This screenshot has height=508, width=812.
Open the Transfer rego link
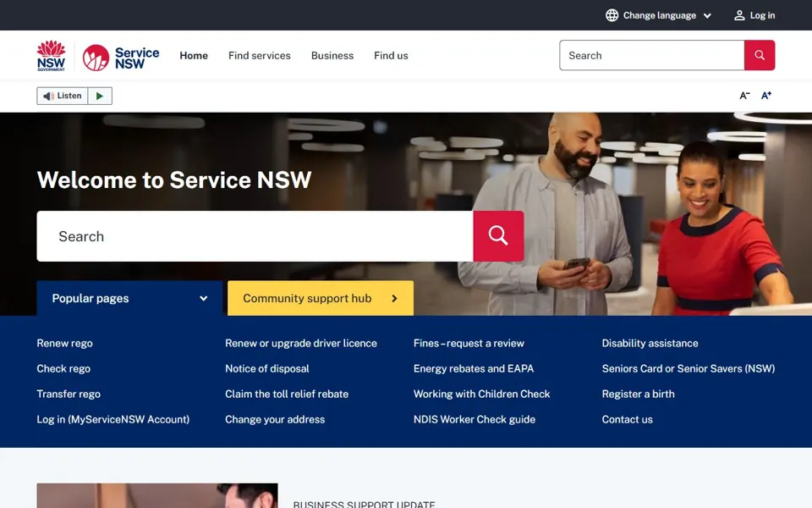pos(69,394)
